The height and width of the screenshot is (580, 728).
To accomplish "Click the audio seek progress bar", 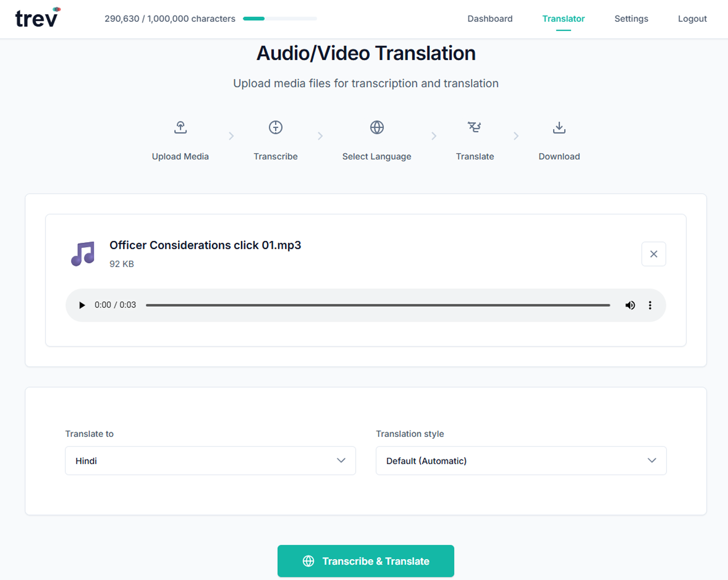I will [x=377, y=305].
